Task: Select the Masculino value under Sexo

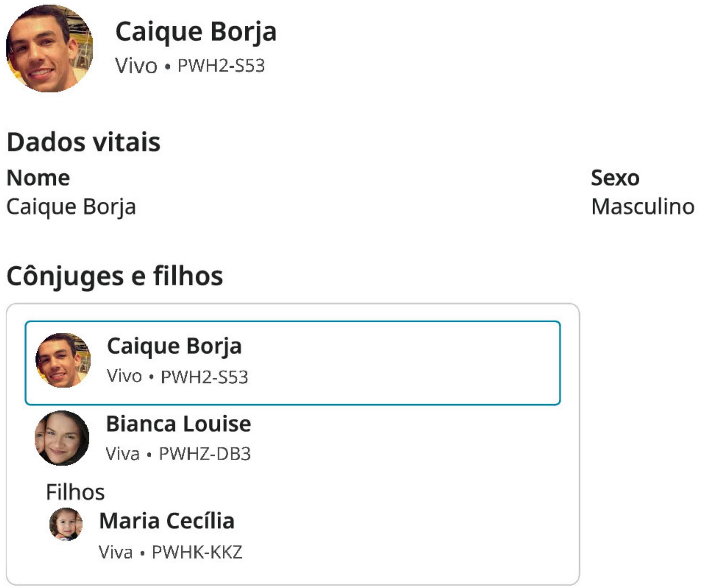Action: click(x=643, y=207)
